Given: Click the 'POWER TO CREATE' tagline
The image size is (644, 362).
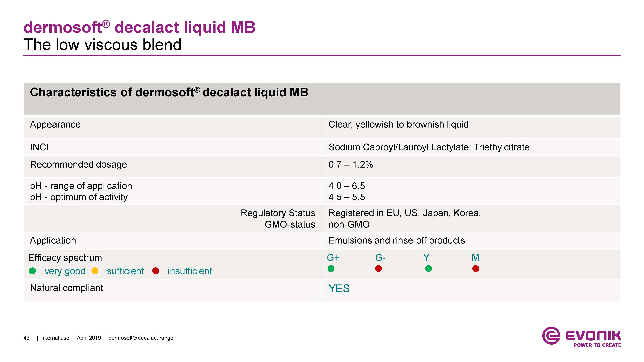Looking at the screenshot, I should 597,345.
